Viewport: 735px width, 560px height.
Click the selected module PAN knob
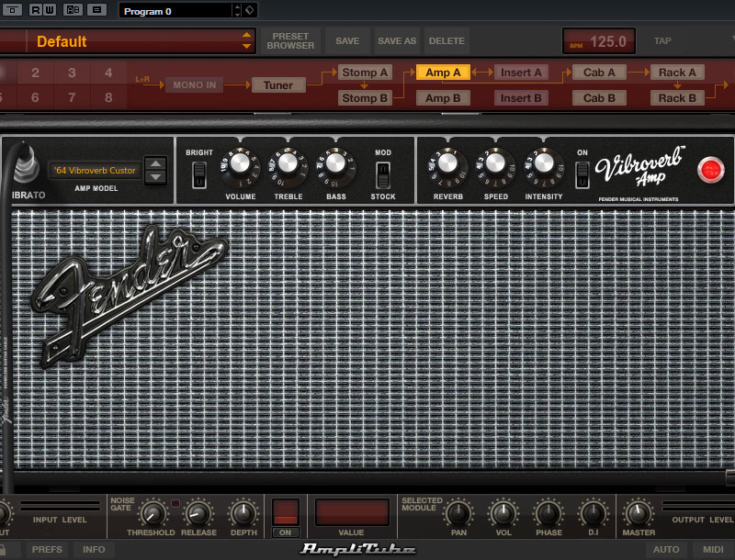coord(458,514)
